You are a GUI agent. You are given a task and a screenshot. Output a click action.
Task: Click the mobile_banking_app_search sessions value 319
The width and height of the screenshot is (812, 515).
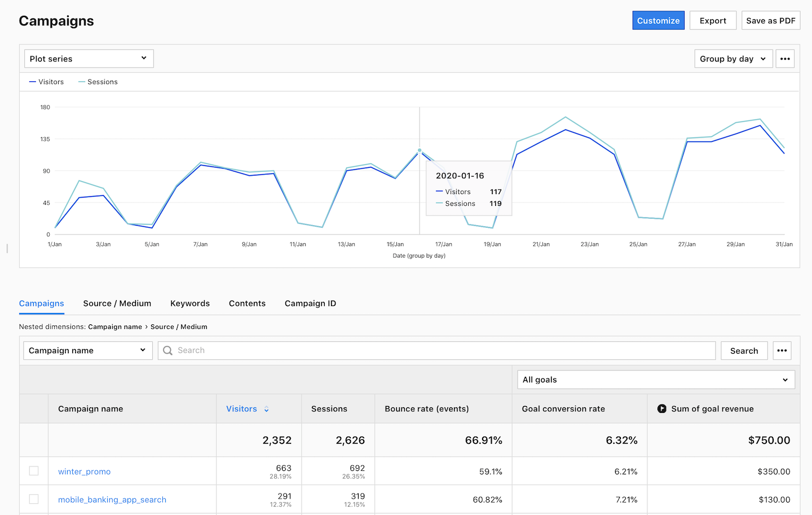(x=358, y=496)
